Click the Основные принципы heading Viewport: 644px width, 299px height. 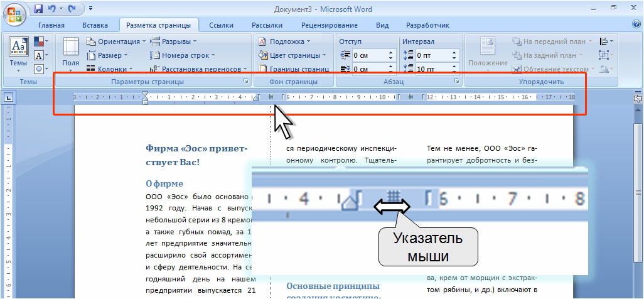(333, 286)
